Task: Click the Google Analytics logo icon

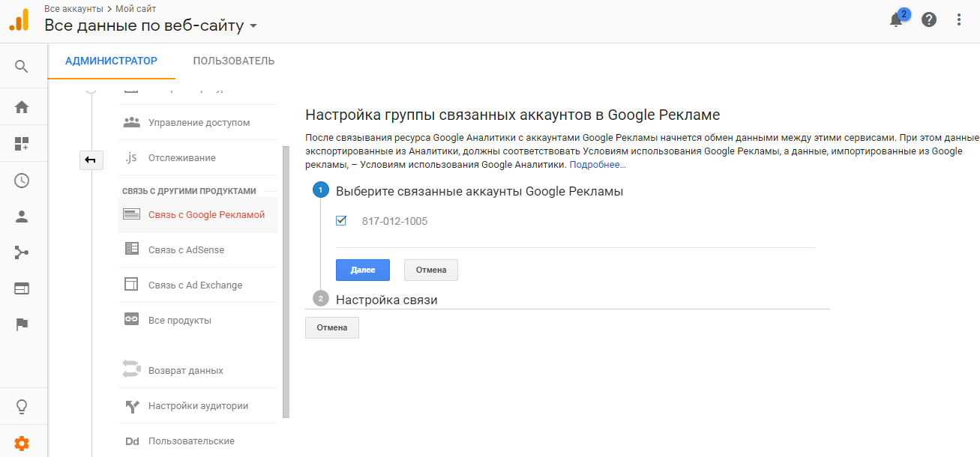Action: [18, 19]
